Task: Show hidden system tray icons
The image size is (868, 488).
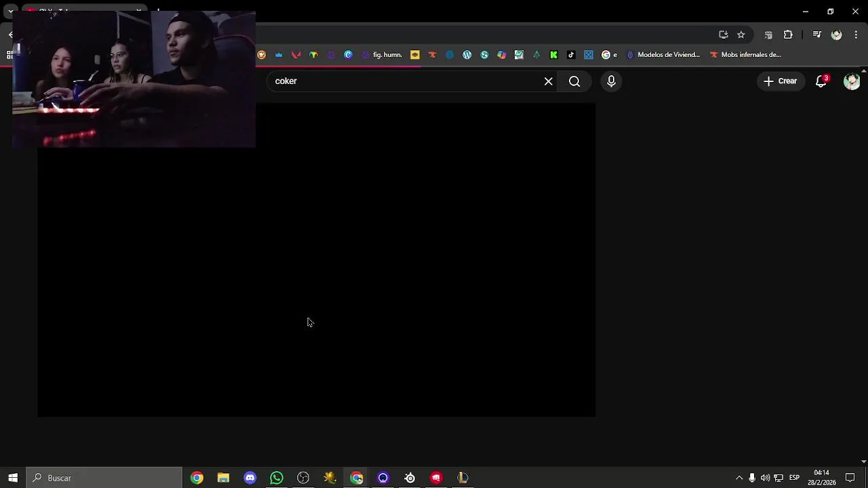Action: coord(739,478)
